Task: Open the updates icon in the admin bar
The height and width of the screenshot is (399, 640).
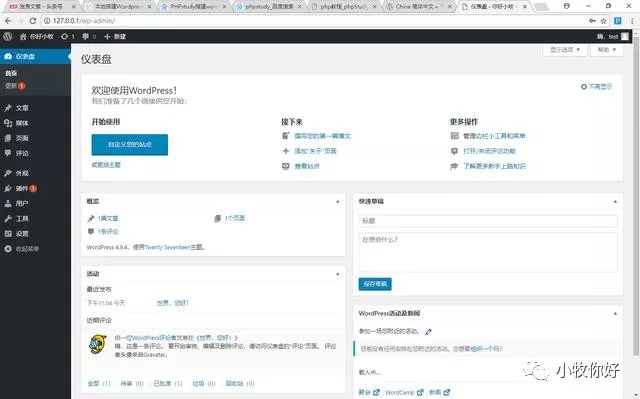Action: 67,36
